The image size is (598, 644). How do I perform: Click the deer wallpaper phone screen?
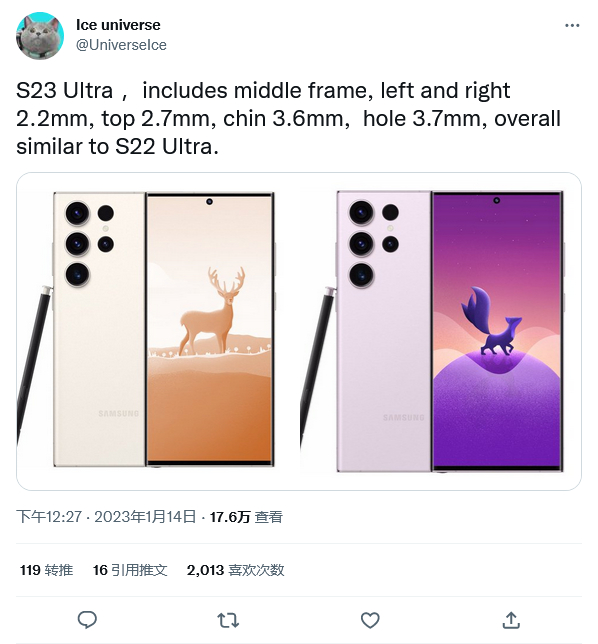[209, 329]
